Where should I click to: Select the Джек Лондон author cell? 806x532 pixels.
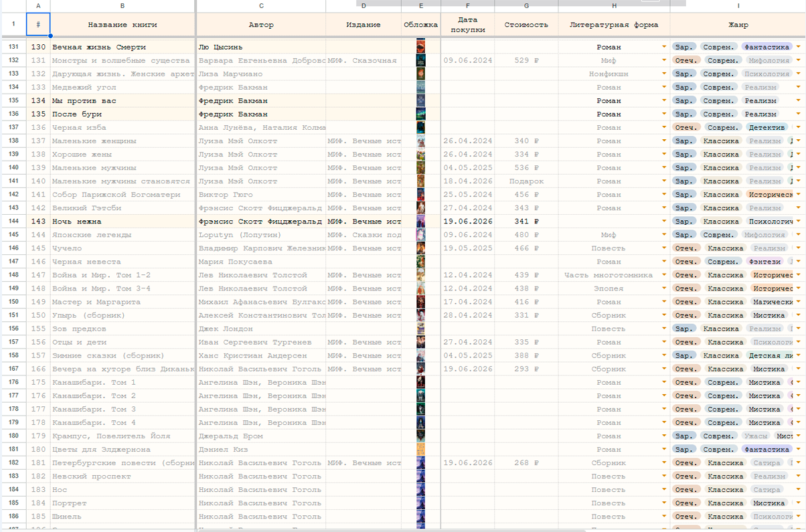pos(261,329)
